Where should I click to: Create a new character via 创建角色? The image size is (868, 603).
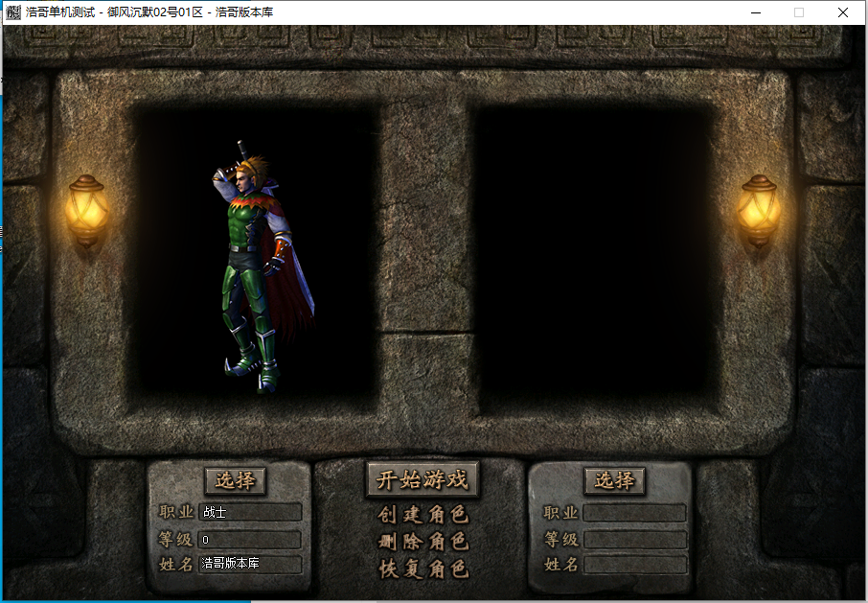click(423, 515)
